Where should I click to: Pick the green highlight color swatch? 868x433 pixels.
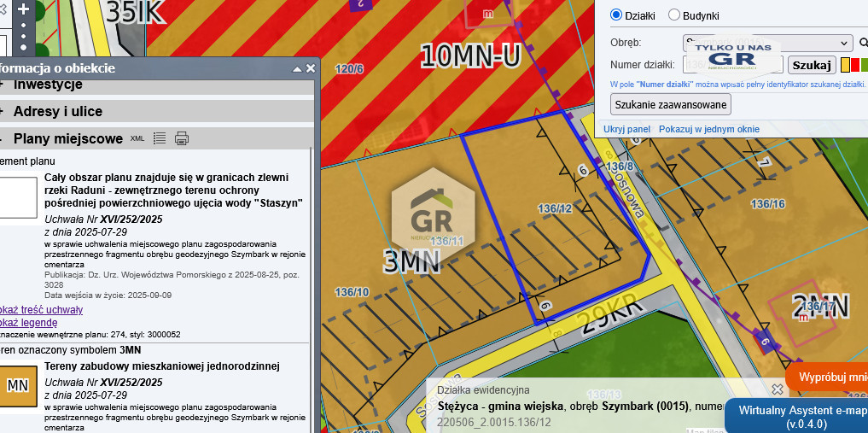[864, 65]
